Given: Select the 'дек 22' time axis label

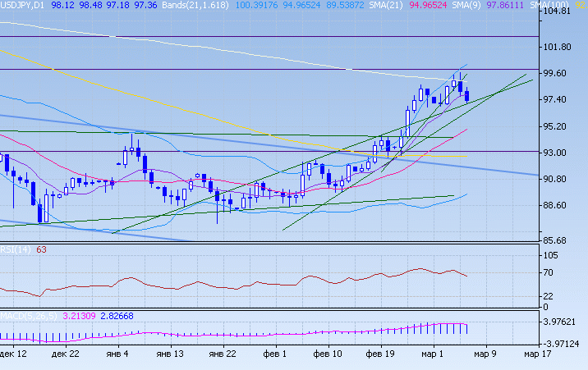Looking at the screenshot, I should [x=65, y=354].
